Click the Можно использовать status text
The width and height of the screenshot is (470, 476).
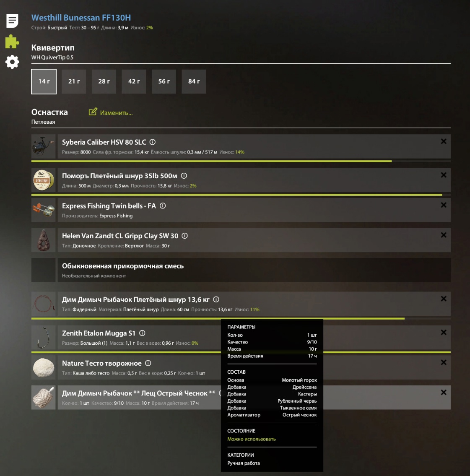coord(252,439)
